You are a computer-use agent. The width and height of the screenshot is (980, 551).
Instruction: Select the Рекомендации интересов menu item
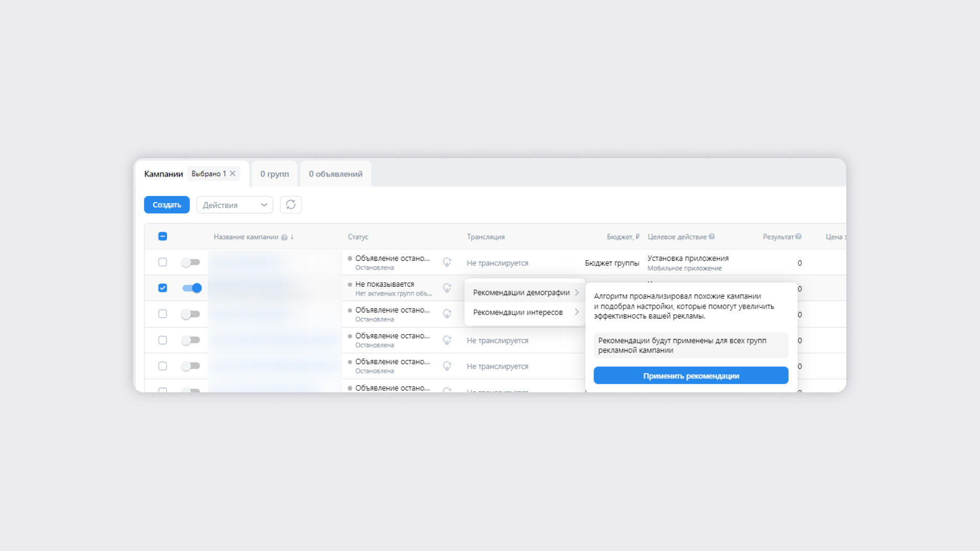525,312
